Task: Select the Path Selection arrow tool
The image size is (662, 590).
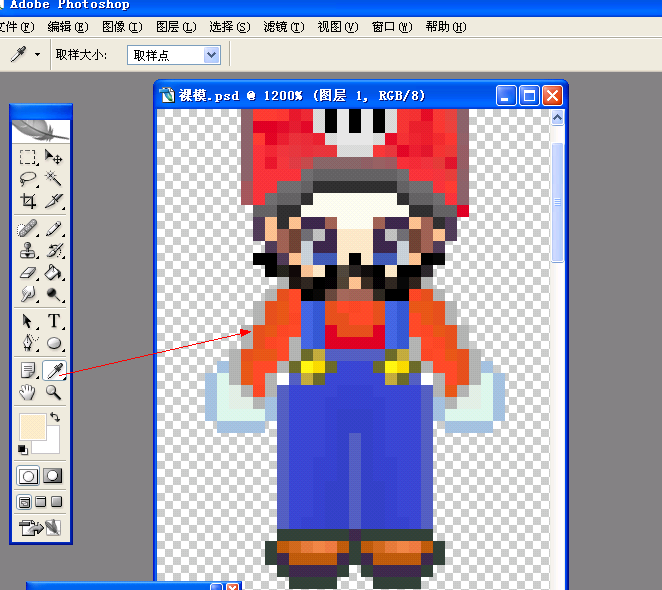Action: [28, 321]
